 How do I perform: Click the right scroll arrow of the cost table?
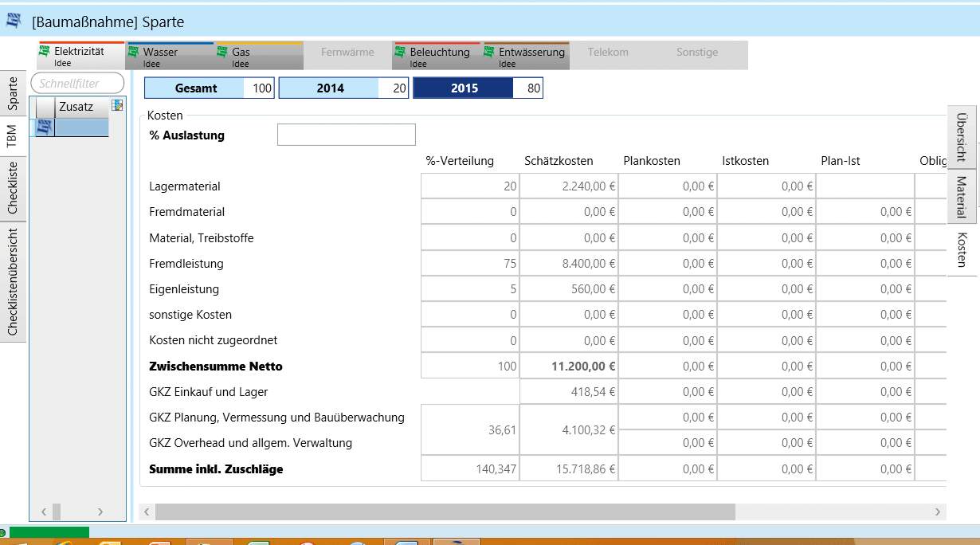tap(938, 512)
